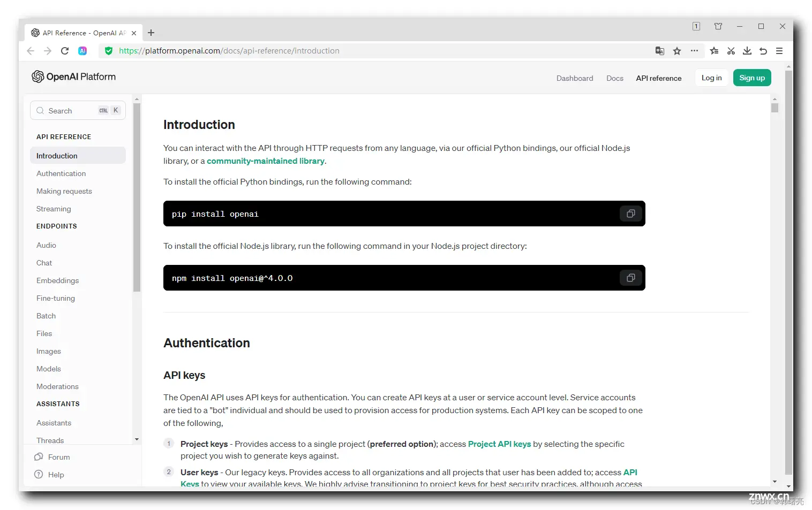The width and height of the screenshot is (812, 510).
Task: Click the Search field in sidebar
Action: pyautogui.click(x=78, y=111)
